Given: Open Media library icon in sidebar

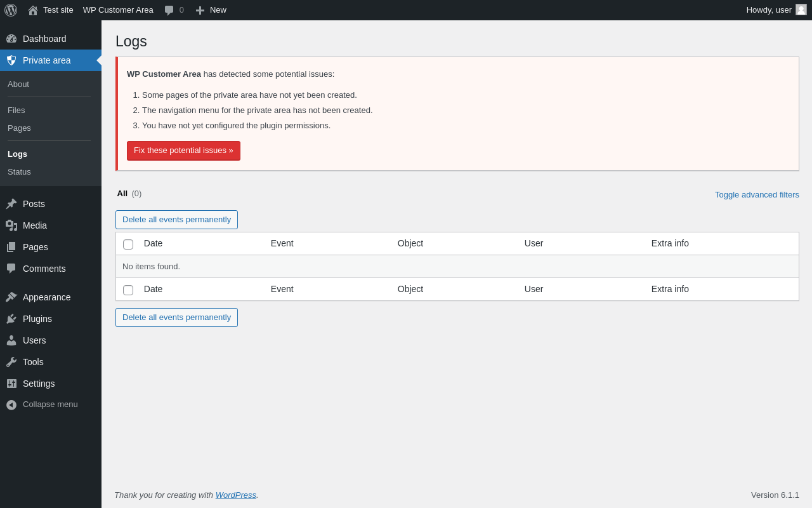Looking at the screenshot, I should pos(11,225).
